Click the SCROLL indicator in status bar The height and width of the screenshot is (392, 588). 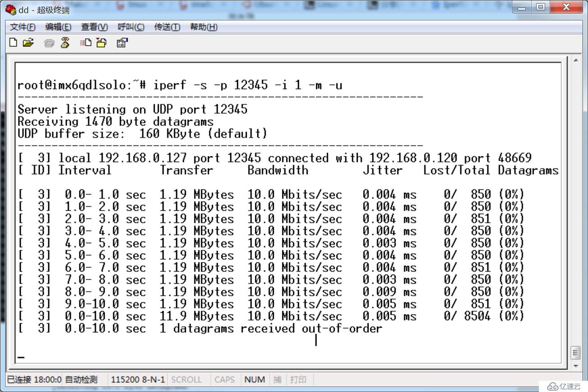[186, 379]
